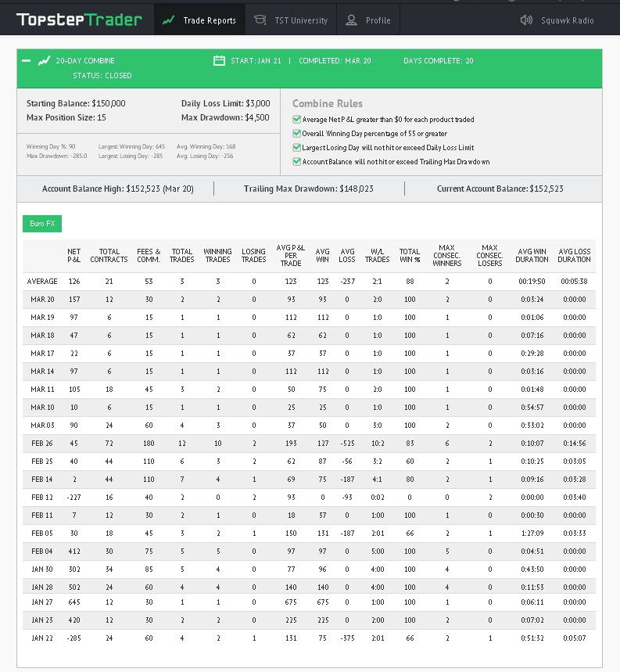The height and width of the screenshot is (672, 620).
Task: Click the graduation cap icon for TST University
Action: click(x=260, y=20)
